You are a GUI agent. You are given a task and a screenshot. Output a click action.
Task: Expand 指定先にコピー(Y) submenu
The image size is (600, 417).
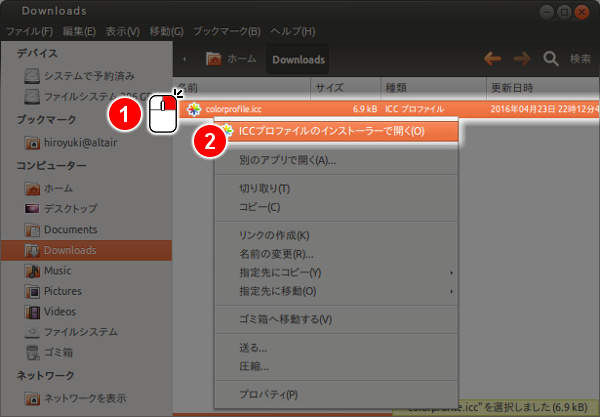point(336,273)
